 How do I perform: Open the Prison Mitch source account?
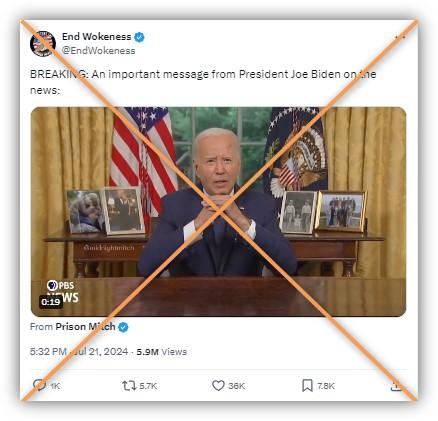point(85,327)
